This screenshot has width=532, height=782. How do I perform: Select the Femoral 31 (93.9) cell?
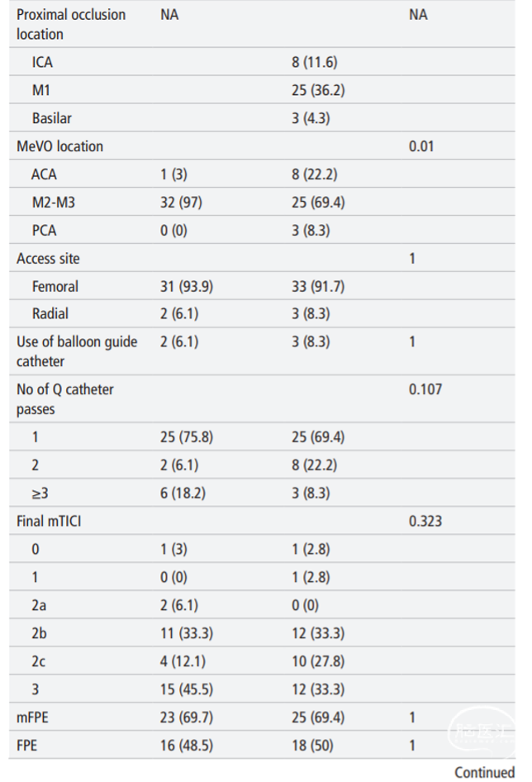187,287
